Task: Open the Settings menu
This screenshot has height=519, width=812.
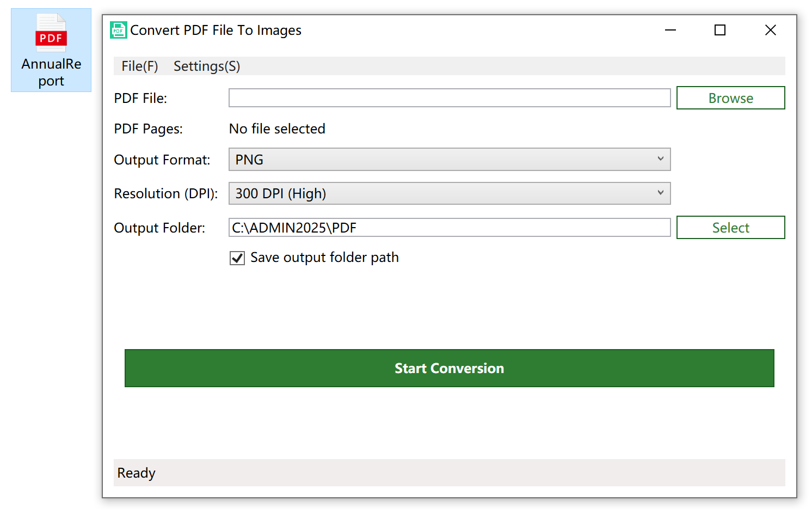Action: pos(206,65)
